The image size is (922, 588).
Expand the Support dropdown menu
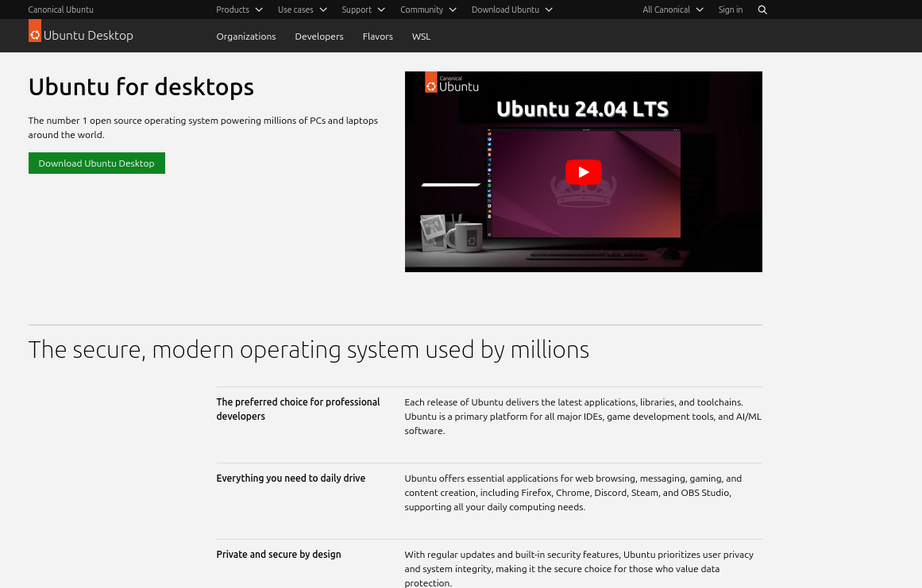[x=363, y=10]
